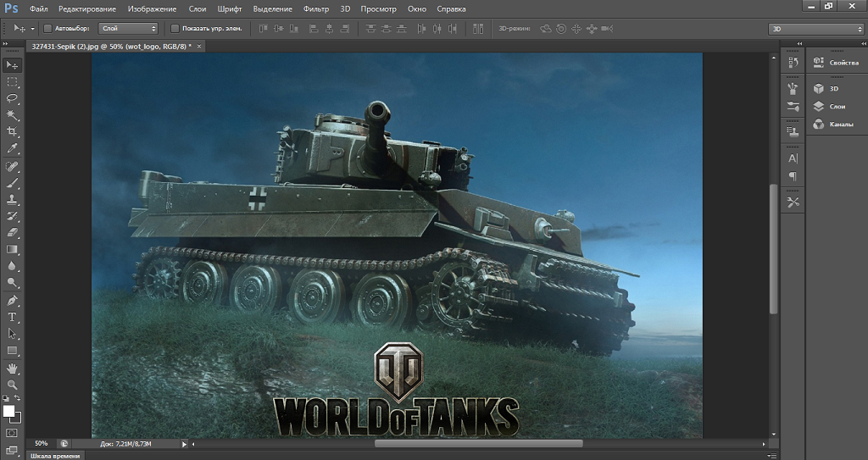This screenshot has width=868, height=460.
Task: Select the Blur tool
Action: (x=12, y=266)
